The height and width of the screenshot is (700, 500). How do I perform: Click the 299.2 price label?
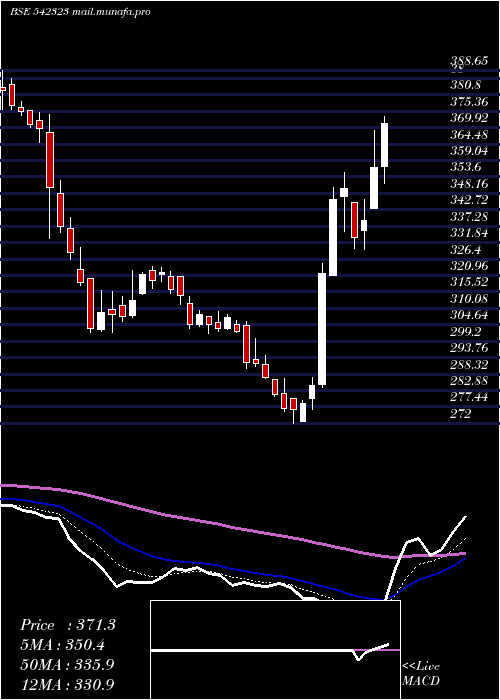pyautogui.click(x=467, y=331)
